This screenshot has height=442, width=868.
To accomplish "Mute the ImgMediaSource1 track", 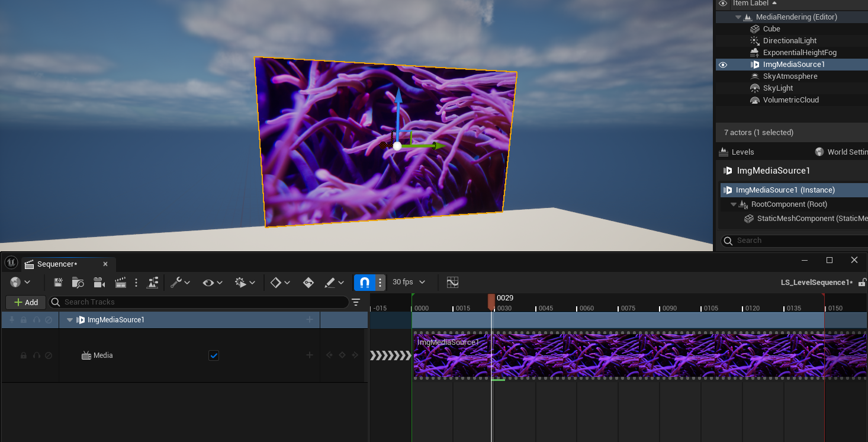I will point(49,320).
